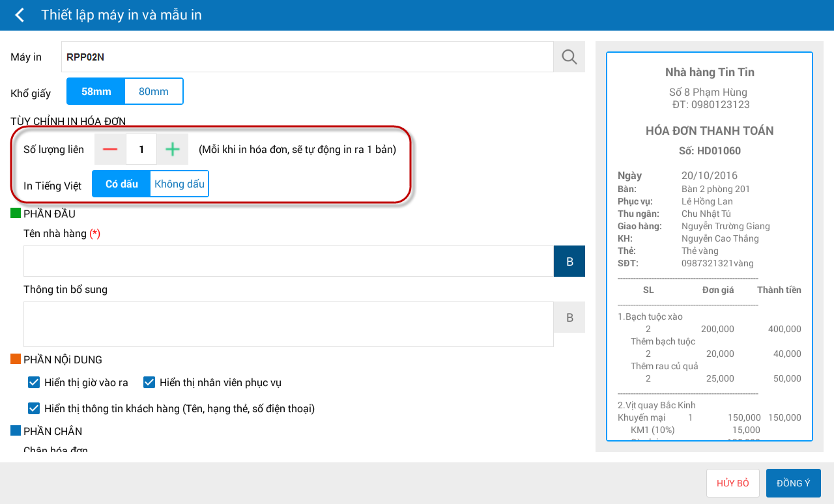834x504 pixels.
Task: Toggle bold for additional information
Action: tap(569, 318)
